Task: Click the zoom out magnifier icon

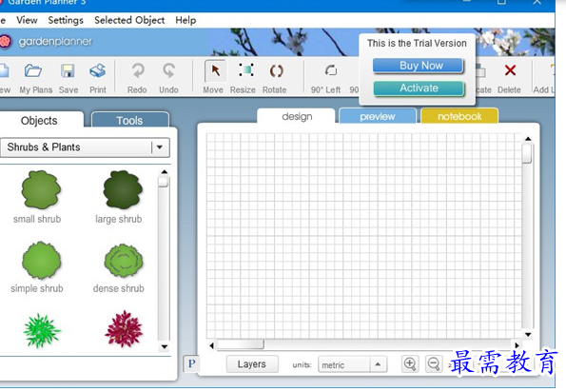Action: [434, 363]
